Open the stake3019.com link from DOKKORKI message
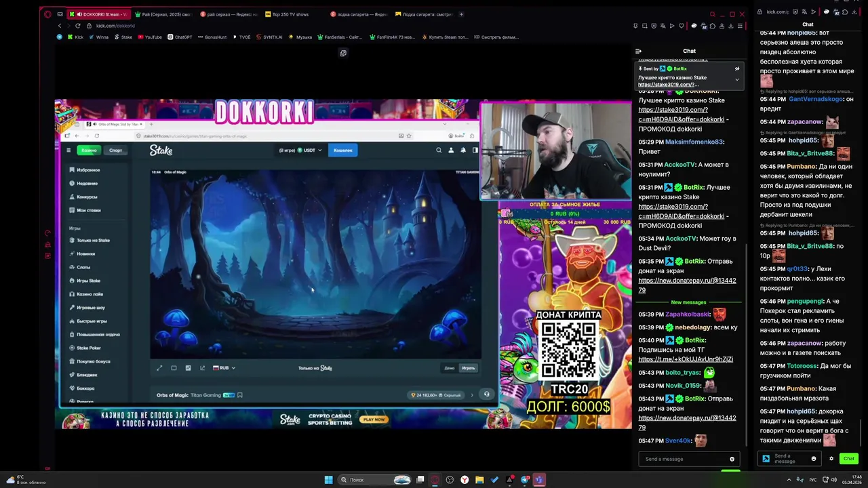Image resolution: width=868 pixels, height=488 pixels. [683, 115]
